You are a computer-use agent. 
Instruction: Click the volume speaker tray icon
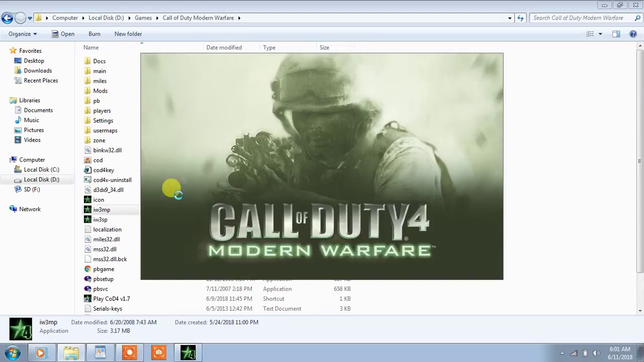[596, 353]
